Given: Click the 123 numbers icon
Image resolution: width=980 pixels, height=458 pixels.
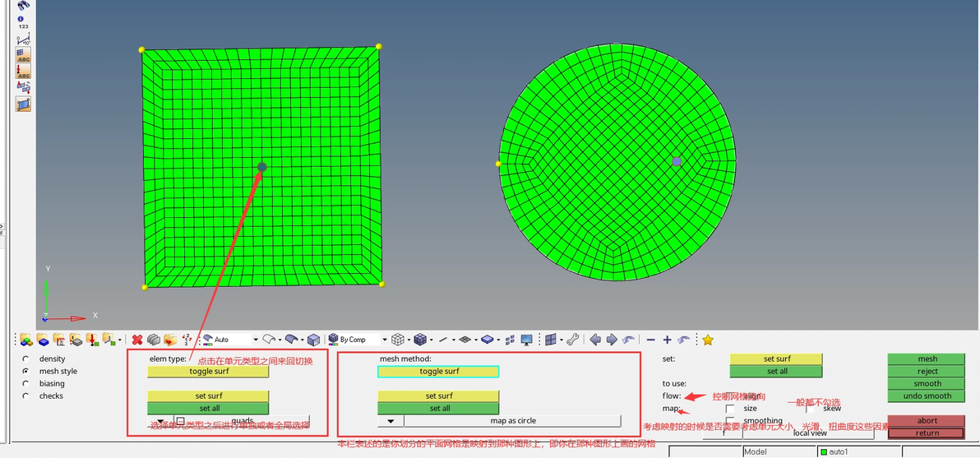Looking at the screenshot, I should pyautogui.click(x=23, y=26).
